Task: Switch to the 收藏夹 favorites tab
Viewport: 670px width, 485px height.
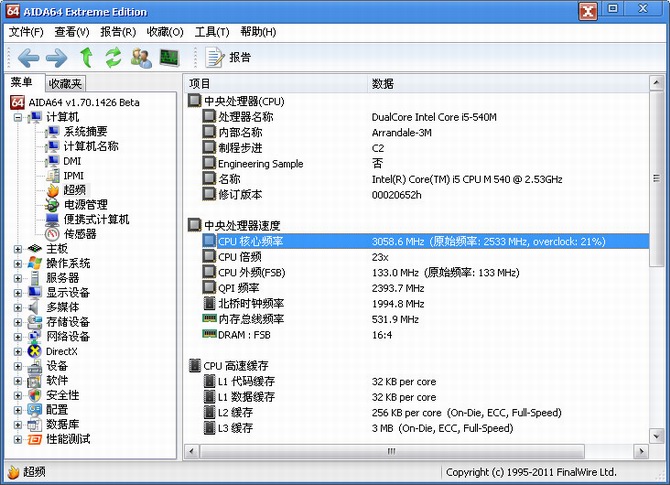Action: pyautogui.click(x=66, y=84)
